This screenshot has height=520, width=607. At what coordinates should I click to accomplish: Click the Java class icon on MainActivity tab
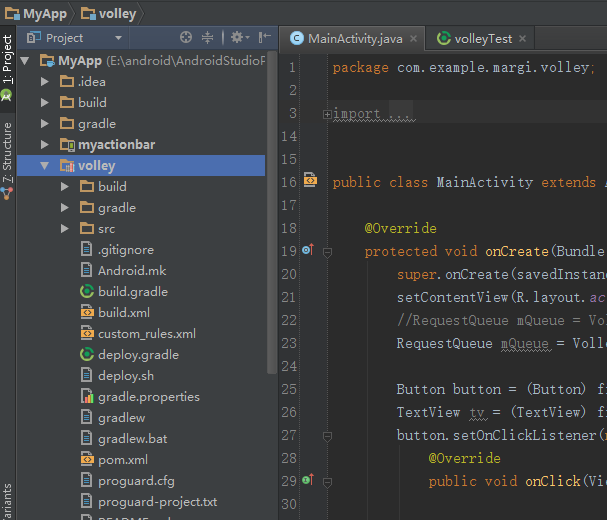(297, 38)
